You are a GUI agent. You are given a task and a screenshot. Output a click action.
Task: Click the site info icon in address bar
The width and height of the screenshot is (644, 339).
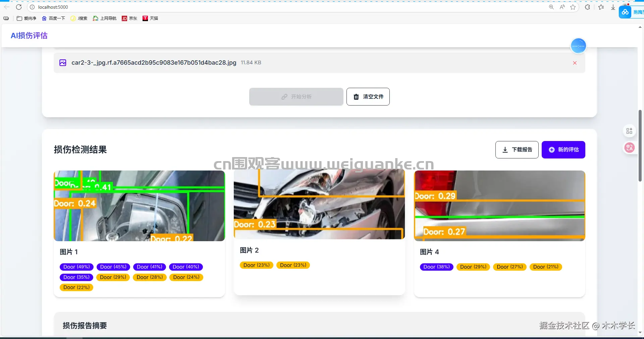32,7
